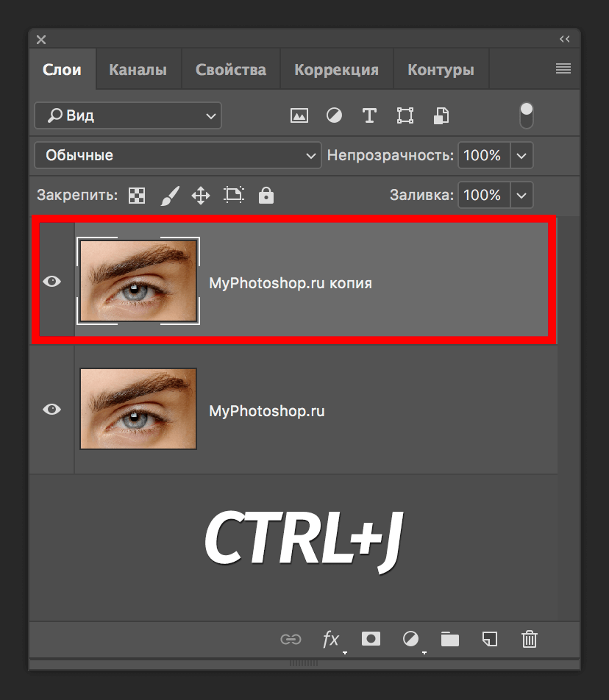Image resolution: width=609 pixels, height=700 pixels.
Task: Delete the selected layer
Action: (530, 640)
